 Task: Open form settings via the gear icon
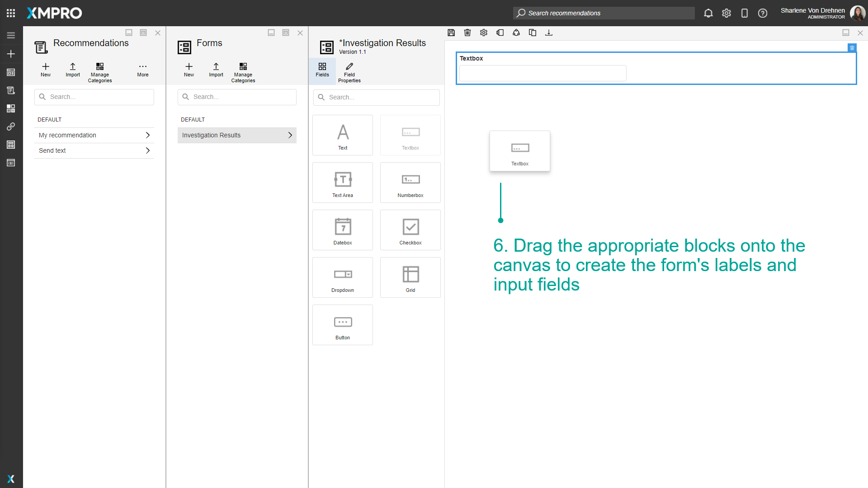click(484, 33)
